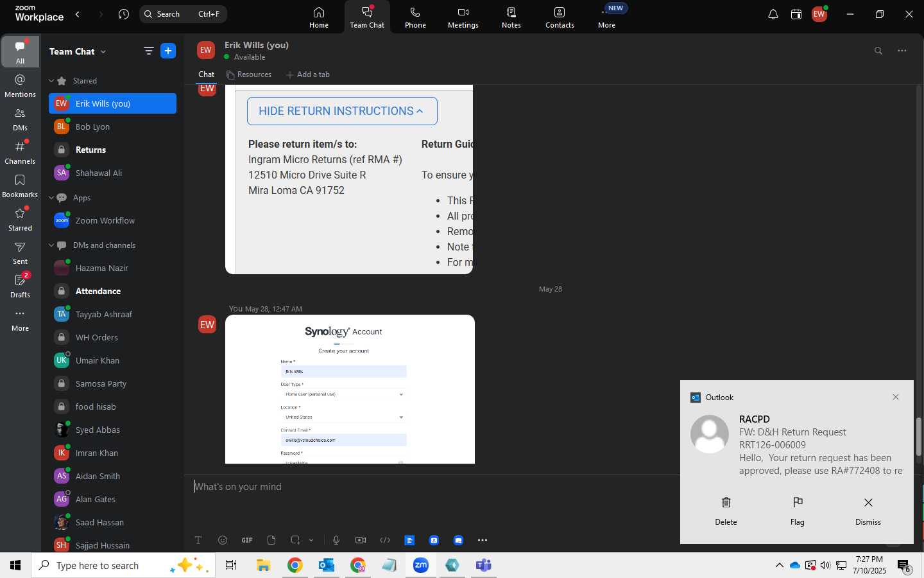Image resolution: width=924 pixels, height=578 pixels.
Task: Record an audio message
Action: tap(336, 540)
